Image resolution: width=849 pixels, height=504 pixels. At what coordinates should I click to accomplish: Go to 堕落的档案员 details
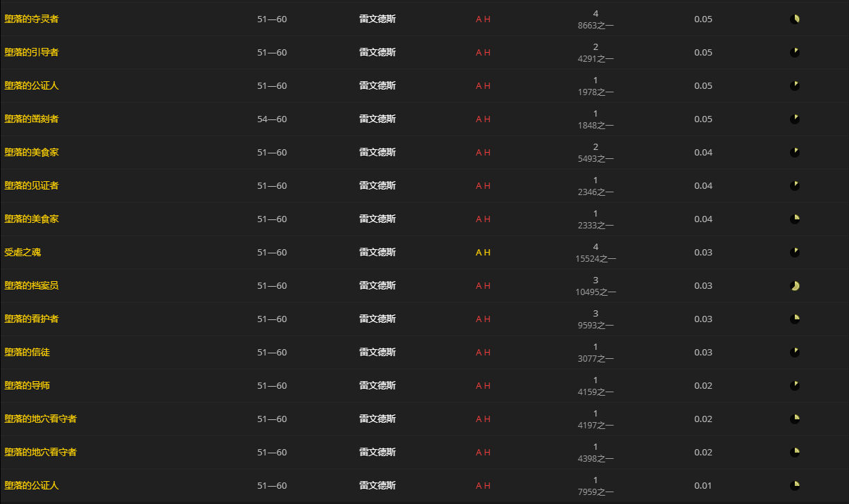coord(31,285)
